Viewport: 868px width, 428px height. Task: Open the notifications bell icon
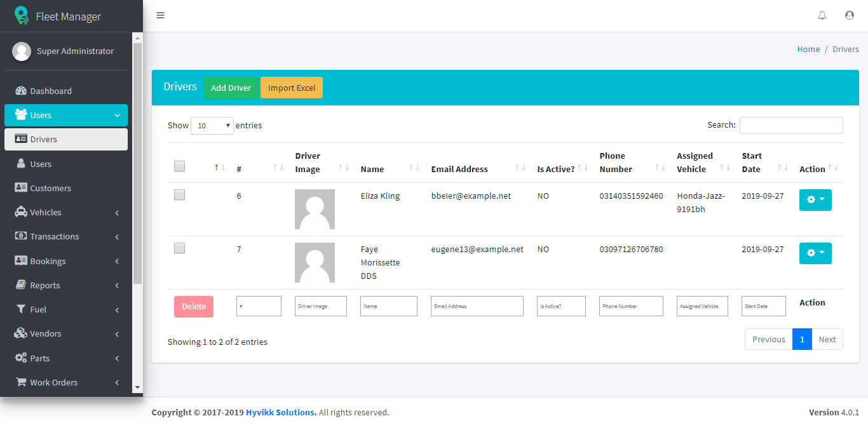click(822, 15)
